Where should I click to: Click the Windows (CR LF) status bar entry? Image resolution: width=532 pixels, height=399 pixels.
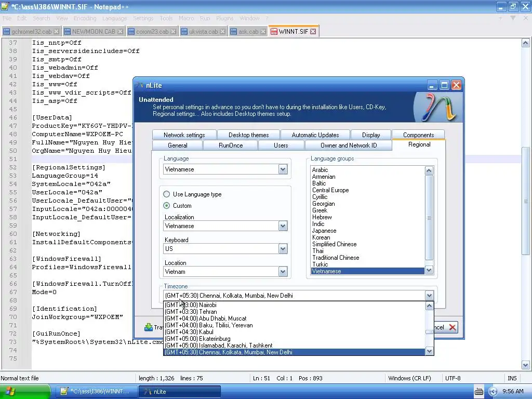click(409, 378)
